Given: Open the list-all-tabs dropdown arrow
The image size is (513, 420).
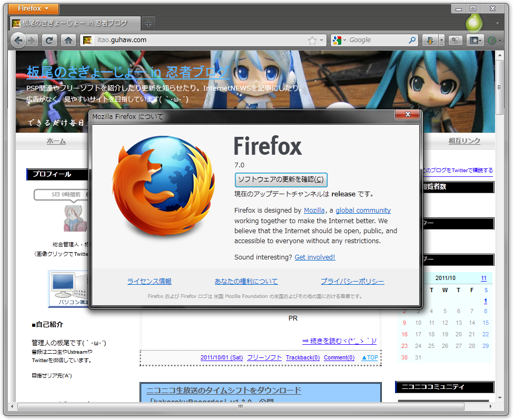Looking at the screenshot, I should coord(497,23).
